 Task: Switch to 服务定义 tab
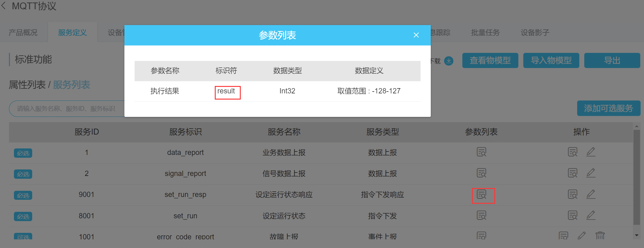pos(72,32)
